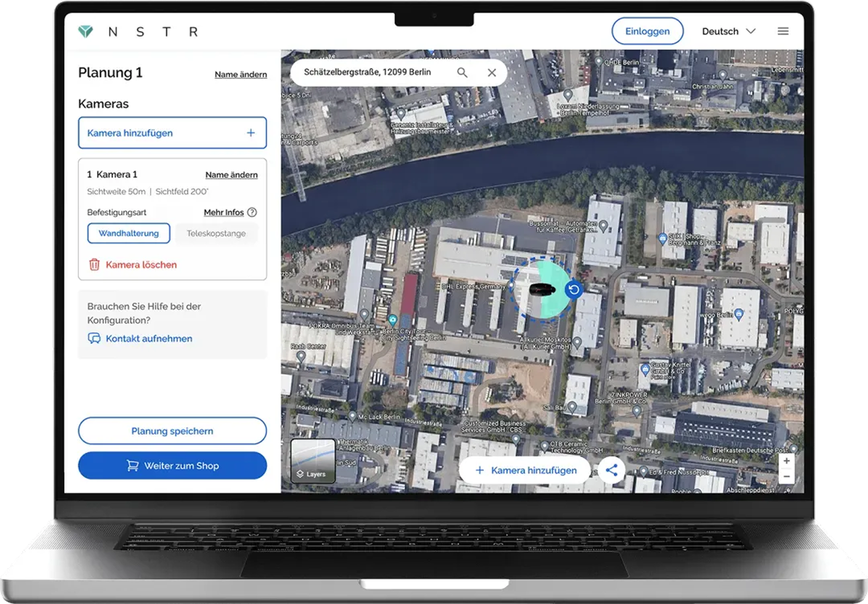This screenshot has height=604, width=868.
Task: Click the Loxam Niederlassung map pin
Action: (x=567, y=95)
